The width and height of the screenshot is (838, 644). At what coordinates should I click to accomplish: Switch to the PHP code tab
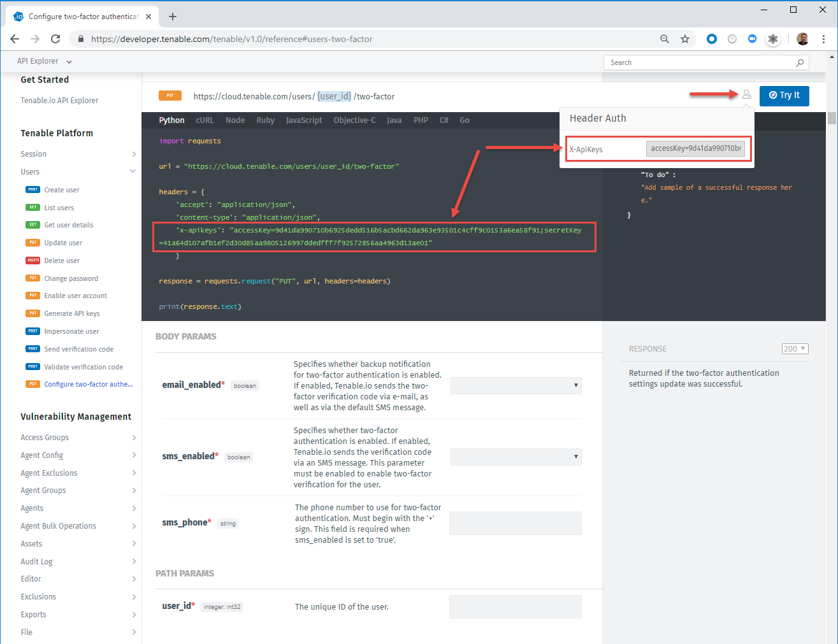point(421,120)
